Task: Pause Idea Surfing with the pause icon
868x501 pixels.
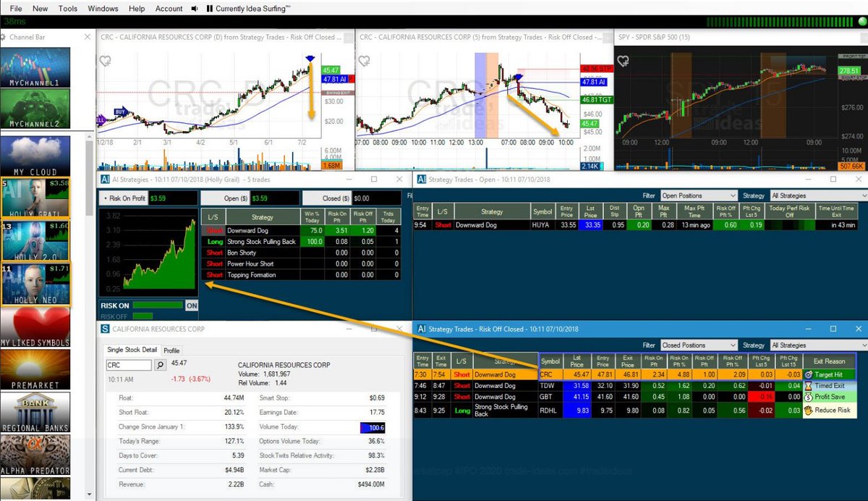Action: click(209, 9)
